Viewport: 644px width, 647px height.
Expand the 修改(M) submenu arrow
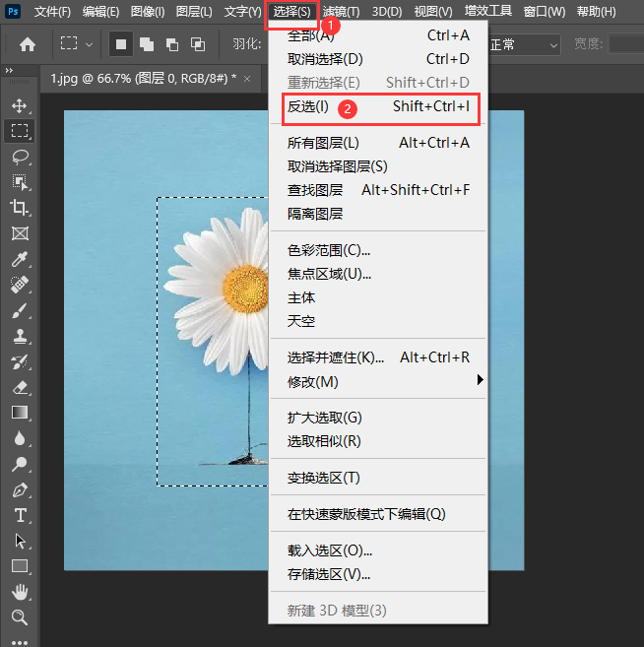point(480,380)
